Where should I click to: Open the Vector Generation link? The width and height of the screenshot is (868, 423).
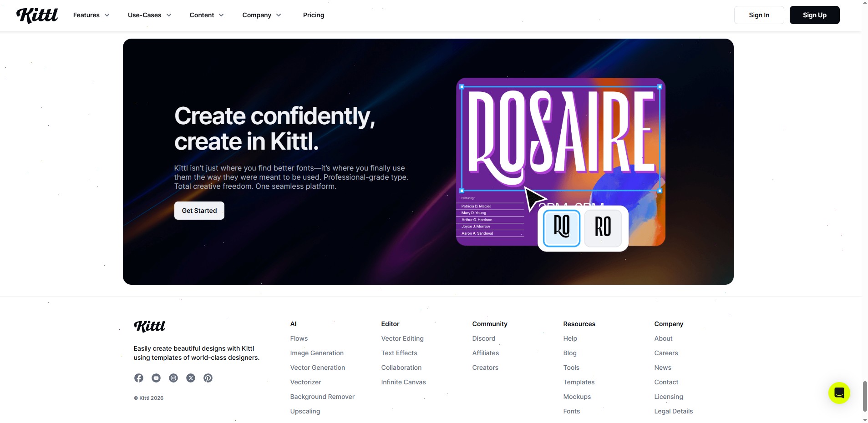(318, 368)
